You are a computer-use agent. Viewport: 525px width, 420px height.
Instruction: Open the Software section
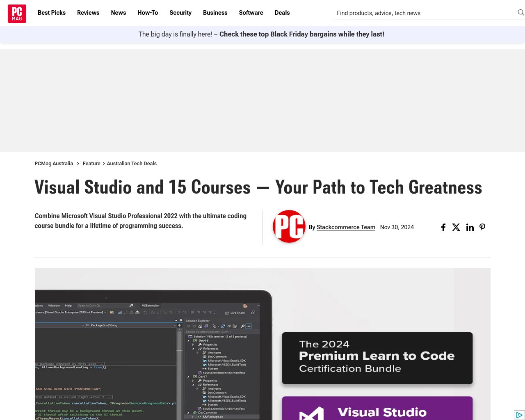click(251, 13)
